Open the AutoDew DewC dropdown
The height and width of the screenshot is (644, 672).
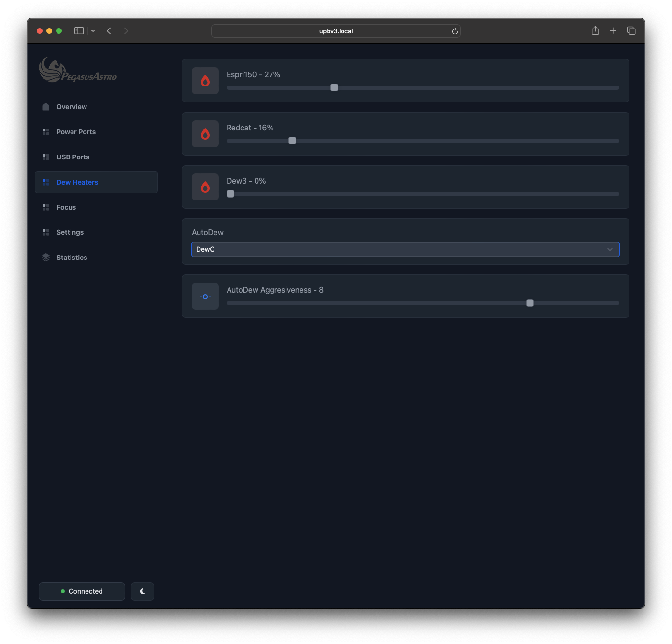point(405,249)
